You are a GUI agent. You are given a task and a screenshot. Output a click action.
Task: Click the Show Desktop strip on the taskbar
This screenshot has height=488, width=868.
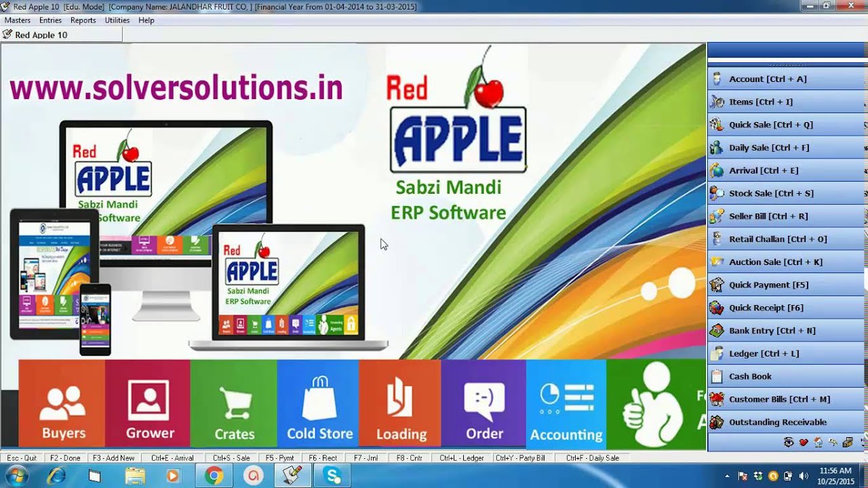(863, 476)
